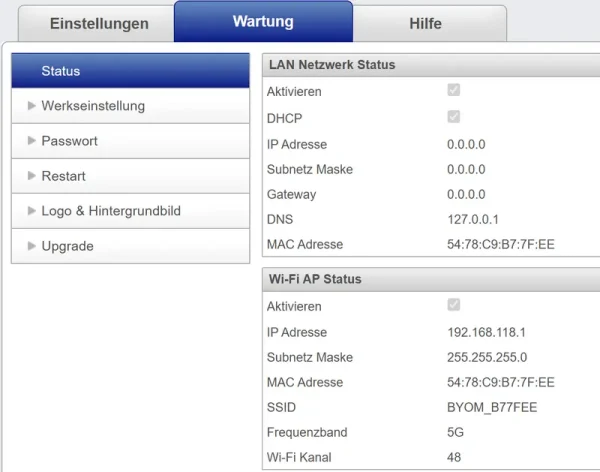Image resolution: width=600 pixels, height=472 pixels.
Task: Toggle the Wi-Fi AP Aktivieren checkbox
Action: click(454, 305)
